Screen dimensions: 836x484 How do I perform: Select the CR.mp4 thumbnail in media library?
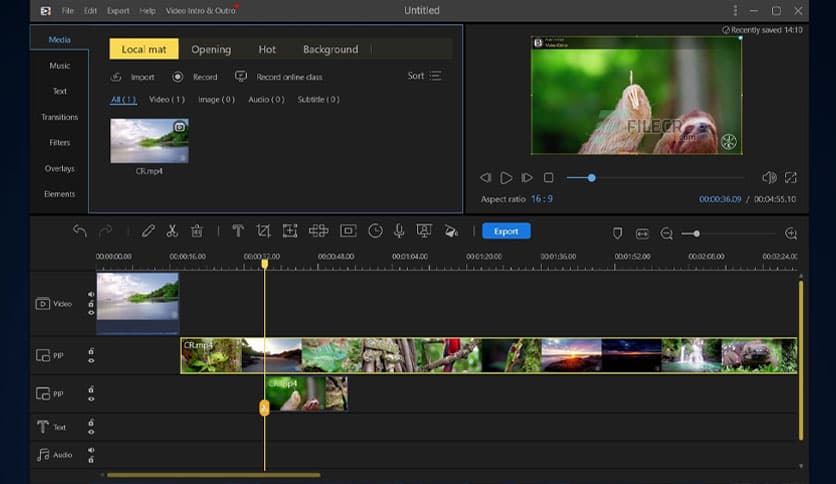tap(149, 141)
